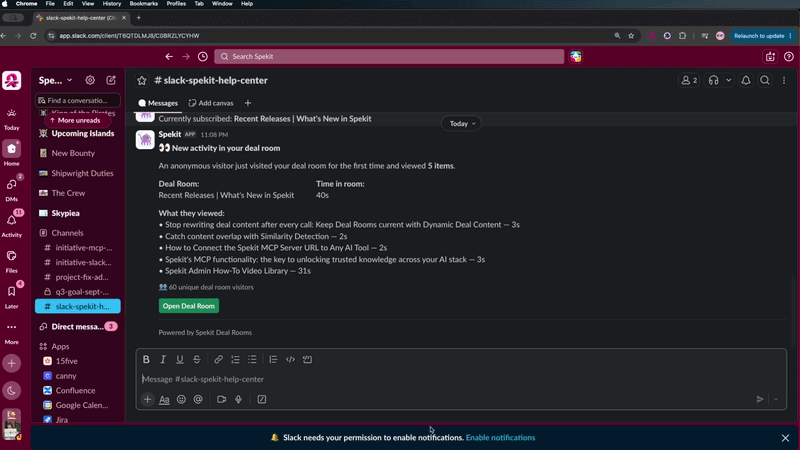Open the Chrome Profiles menu
This screenshot has width=800, height=450.
click(176, 4)
